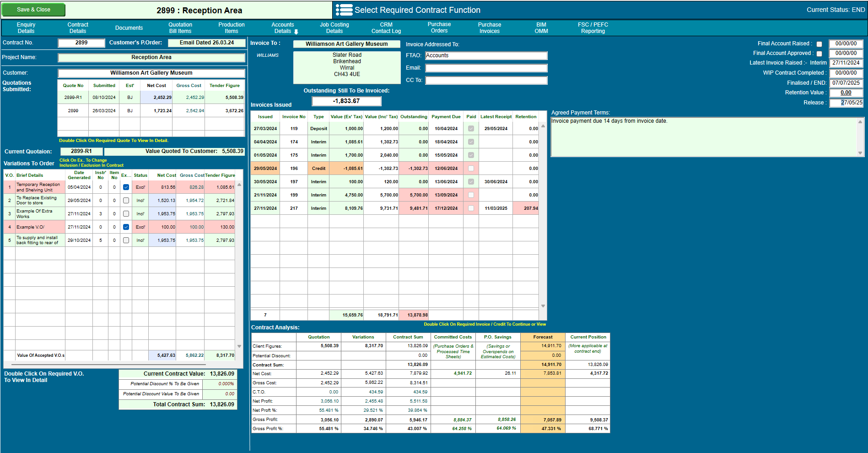Click invoices list scroll-down arrow
This screenshot has width=868, height=453.
(543, 306)
